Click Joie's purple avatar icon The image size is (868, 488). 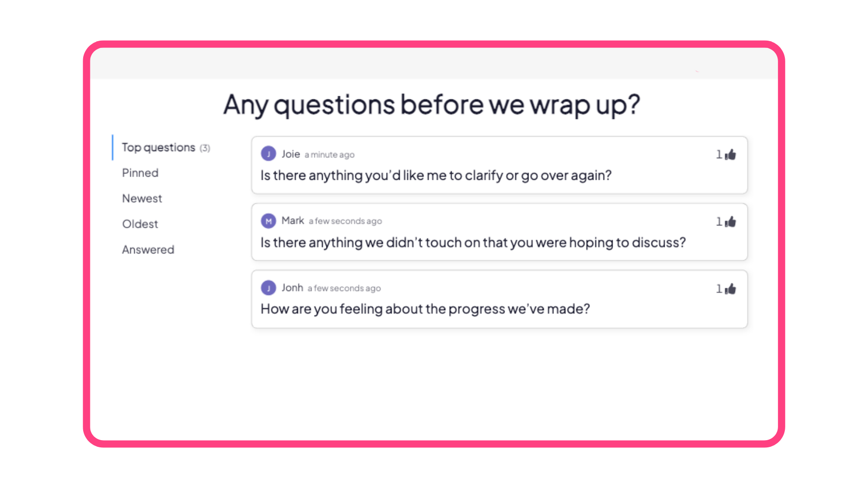pyautogui.click(x=269, y=154)
